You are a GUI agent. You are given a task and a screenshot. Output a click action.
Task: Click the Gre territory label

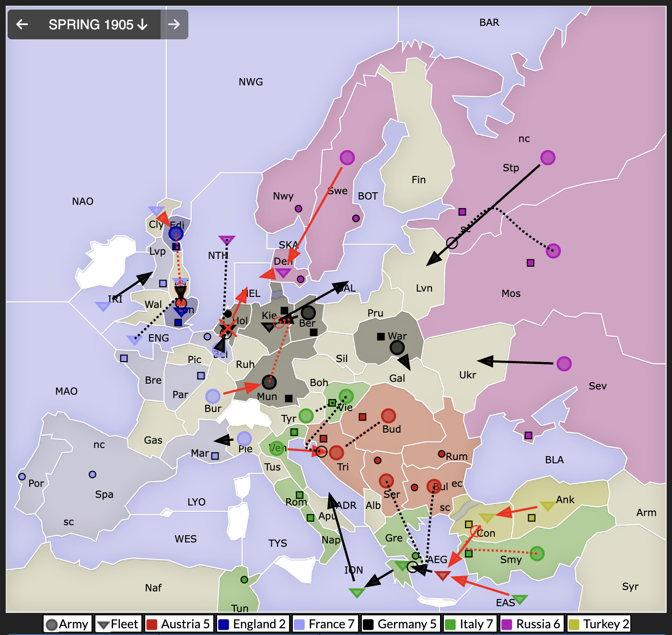(x=394, y=538)
